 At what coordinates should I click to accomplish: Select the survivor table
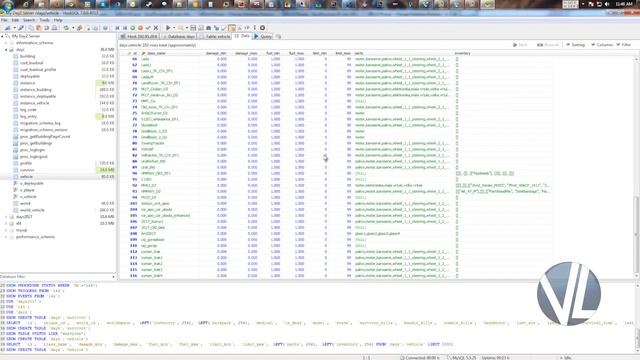point(27,170)
